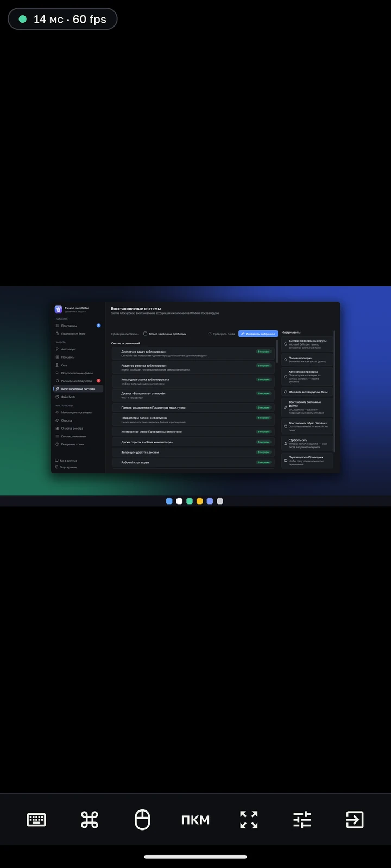This screenshot has width=391, height=868.
Task: Select Запрещён доступ к дискам row
Action: coord(193,452)
